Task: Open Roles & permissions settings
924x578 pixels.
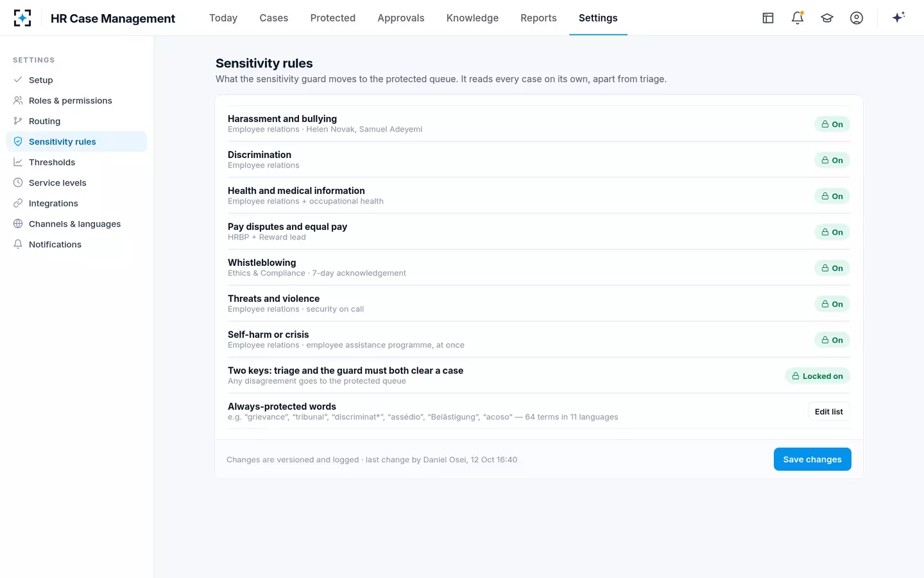Action: (76, 100)
